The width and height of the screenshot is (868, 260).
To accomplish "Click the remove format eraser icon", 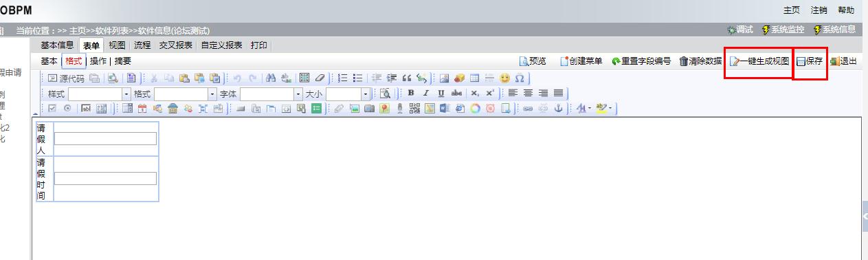I will (x=320, y=78).
